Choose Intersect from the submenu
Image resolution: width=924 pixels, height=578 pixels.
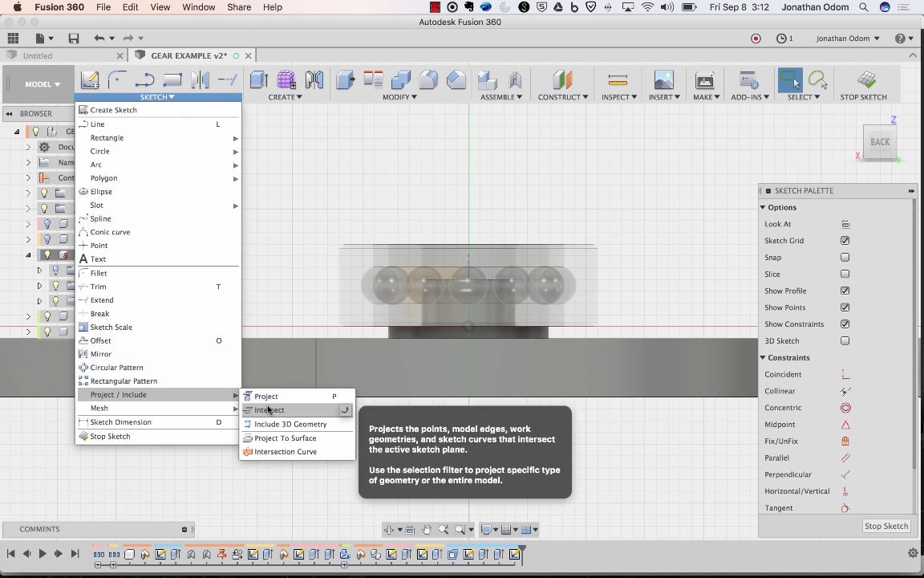coord(269,410)
